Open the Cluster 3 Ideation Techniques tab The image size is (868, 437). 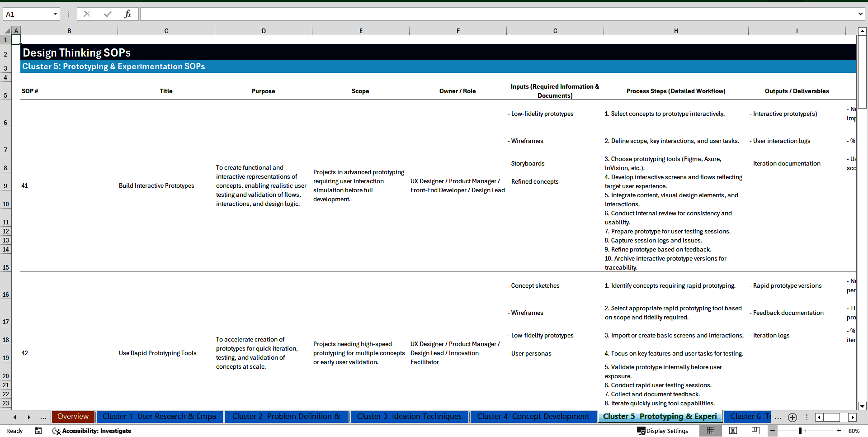pyautogui.click(x=409, y=417)
